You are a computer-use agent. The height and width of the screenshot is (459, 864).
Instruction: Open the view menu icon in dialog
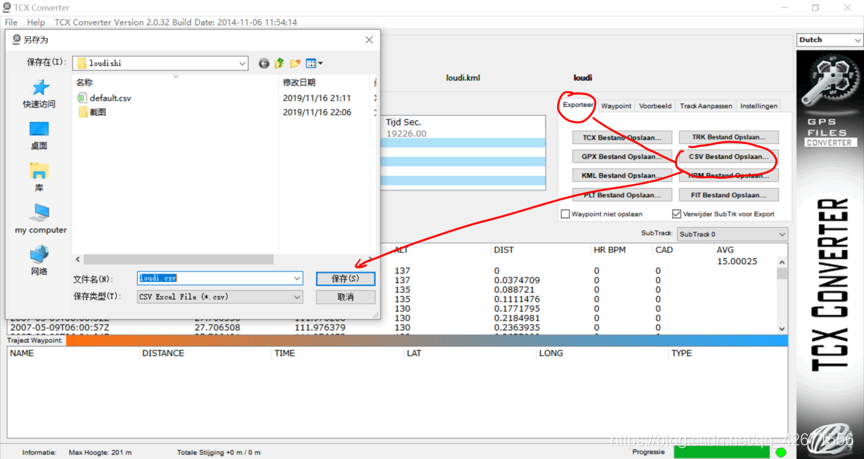pos(314,63)
